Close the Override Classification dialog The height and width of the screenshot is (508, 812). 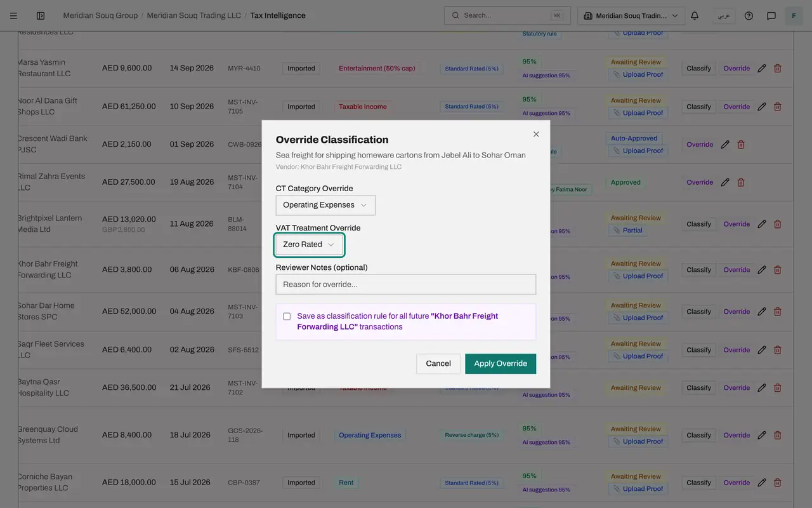tap(536, 134)
